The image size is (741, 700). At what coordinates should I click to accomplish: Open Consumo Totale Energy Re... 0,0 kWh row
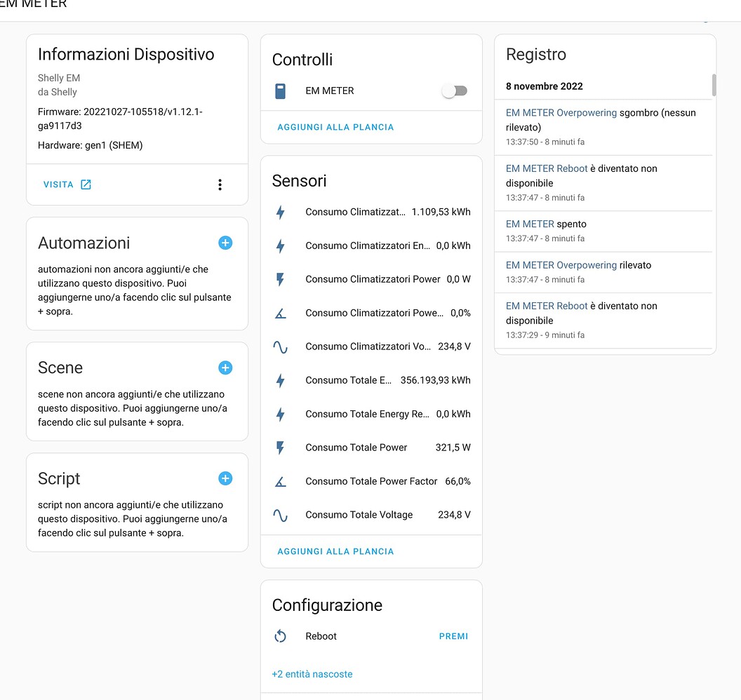(371, 415)
